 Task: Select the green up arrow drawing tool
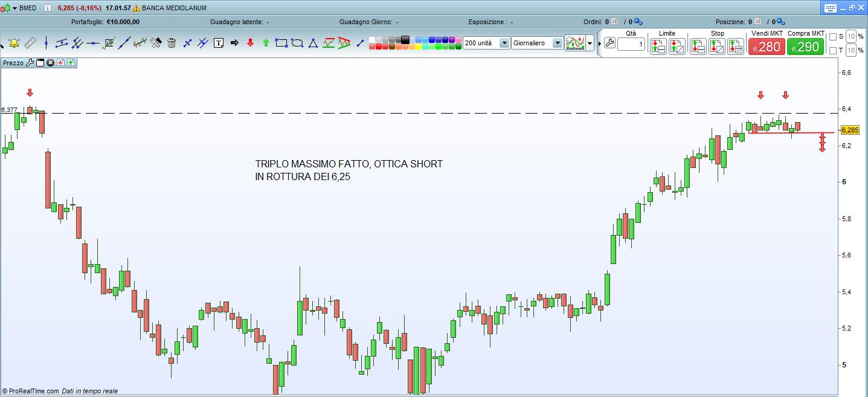click(x=266, y=43)
